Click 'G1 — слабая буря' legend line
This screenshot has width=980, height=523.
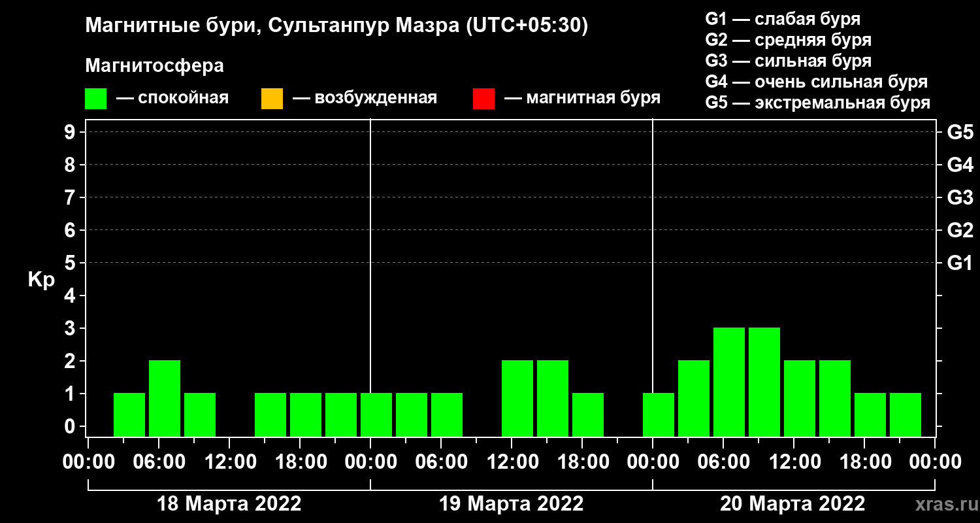pos(783,19)
